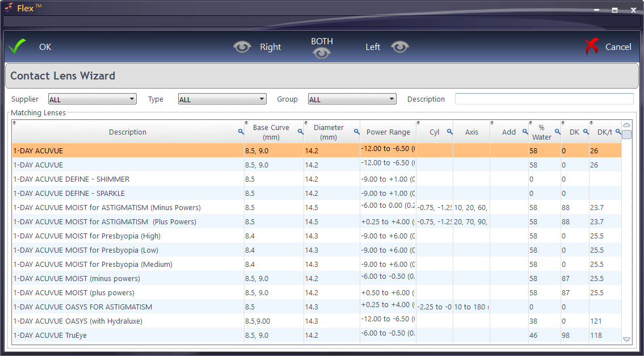Open search filter on Description column
Viewport: 644px width, 356px height.
pos(241,131)
